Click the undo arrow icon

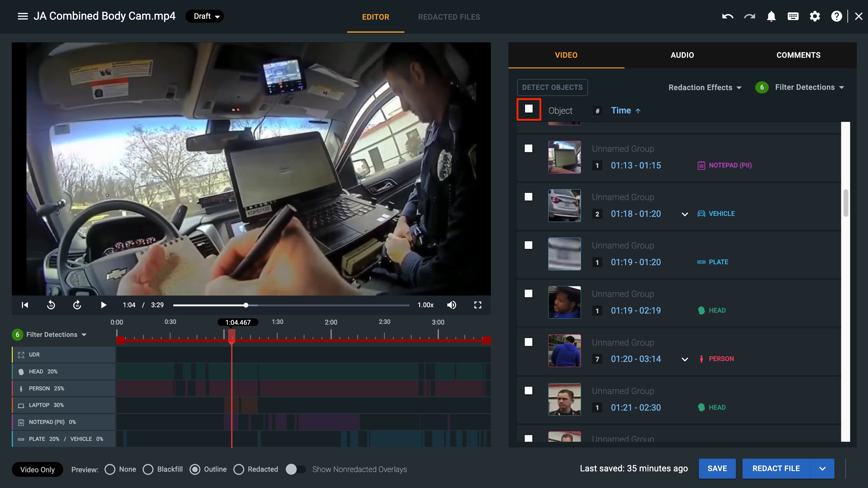727,16
